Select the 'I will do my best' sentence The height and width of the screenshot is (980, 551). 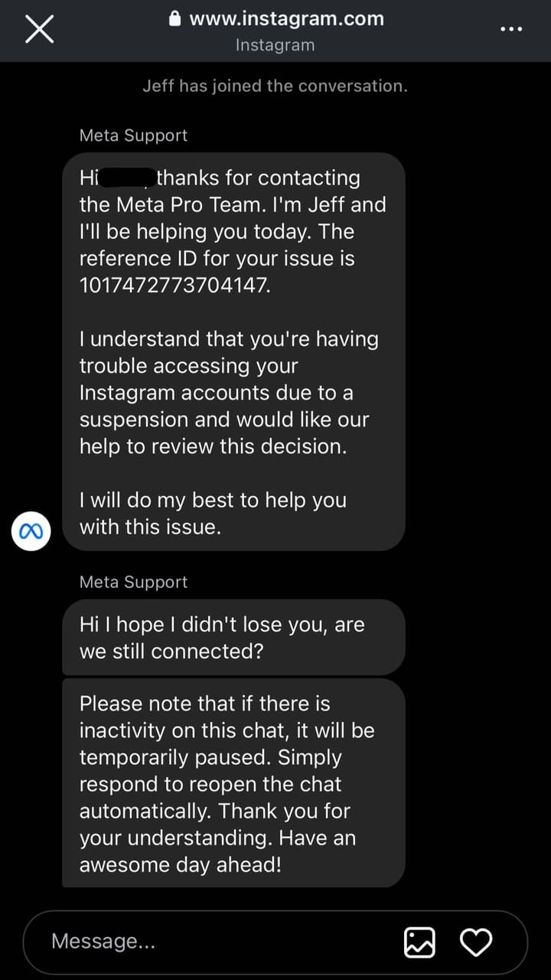[213, 513]
